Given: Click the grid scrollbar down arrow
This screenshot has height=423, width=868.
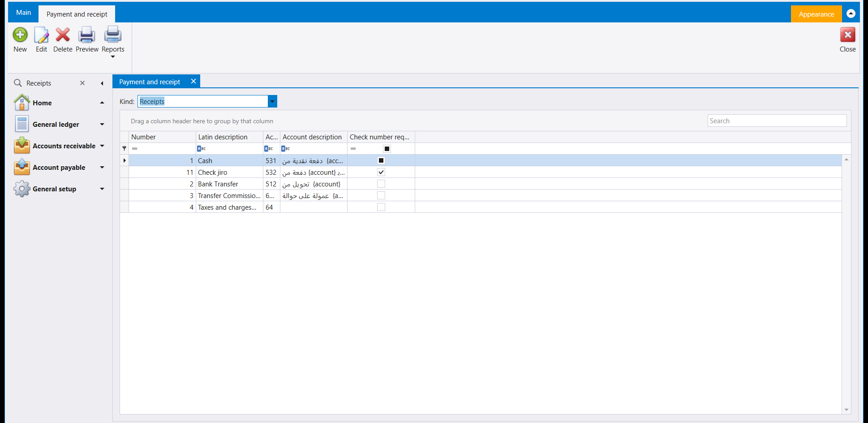Looking at the screenshot, I should (846, 410).
